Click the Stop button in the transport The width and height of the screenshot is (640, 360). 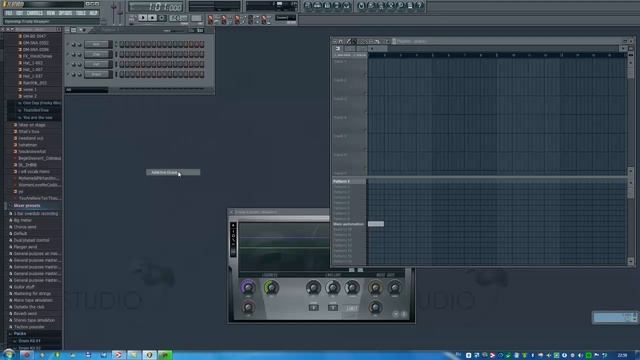tap(152, 18)
